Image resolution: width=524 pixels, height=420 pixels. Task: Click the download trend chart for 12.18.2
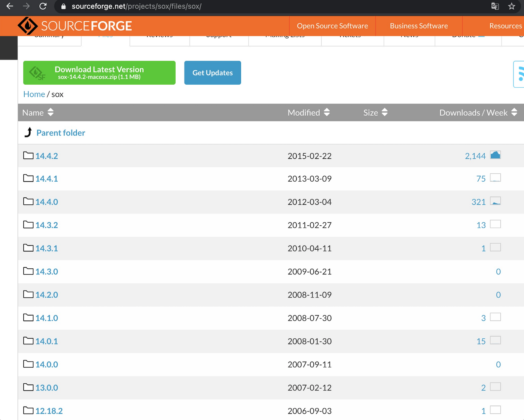(x=496, y=410)
